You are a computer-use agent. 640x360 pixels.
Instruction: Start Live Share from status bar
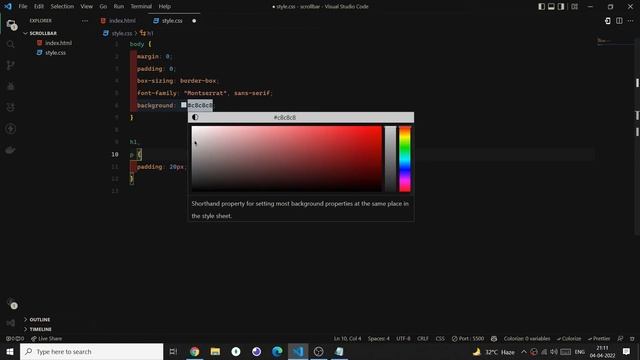[47, 339]
